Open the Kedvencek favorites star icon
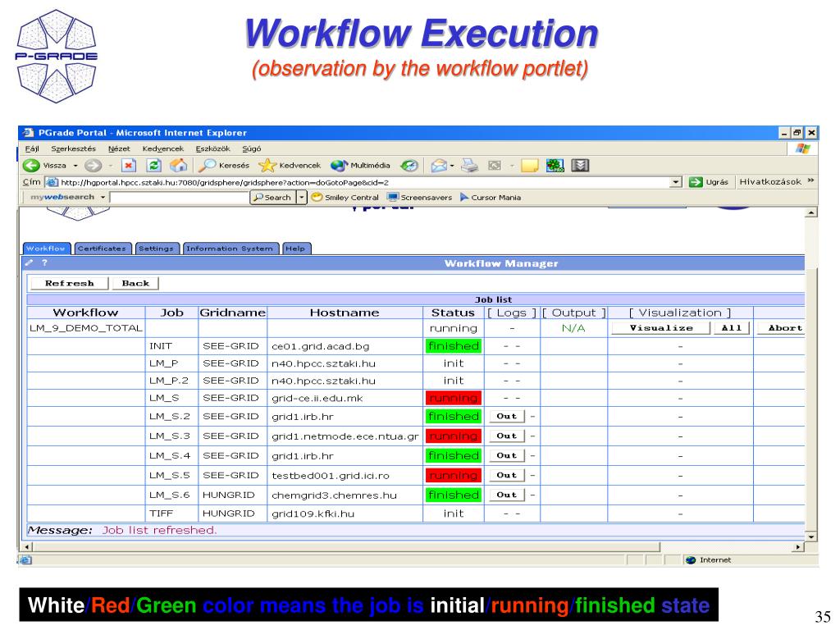 tap(267, 166)
